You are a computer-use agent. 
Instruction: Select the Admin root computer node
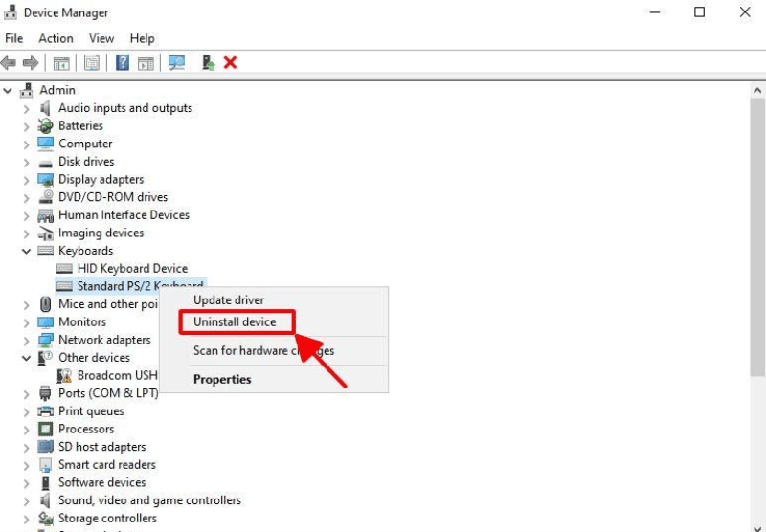56,90
